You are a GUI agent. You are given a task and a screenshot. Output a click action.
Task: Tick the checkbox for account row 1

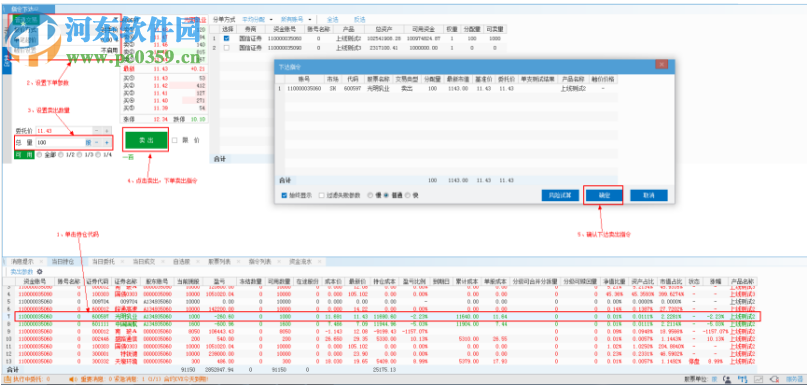tap(226, 38)
